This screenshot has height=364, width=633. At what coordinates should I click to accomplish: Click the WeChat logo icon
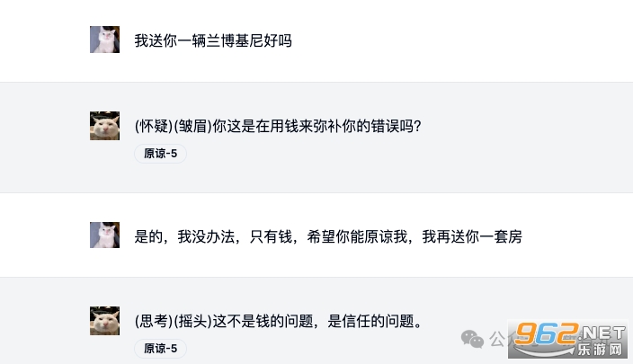pyautogui.click(x=472, y=338)
